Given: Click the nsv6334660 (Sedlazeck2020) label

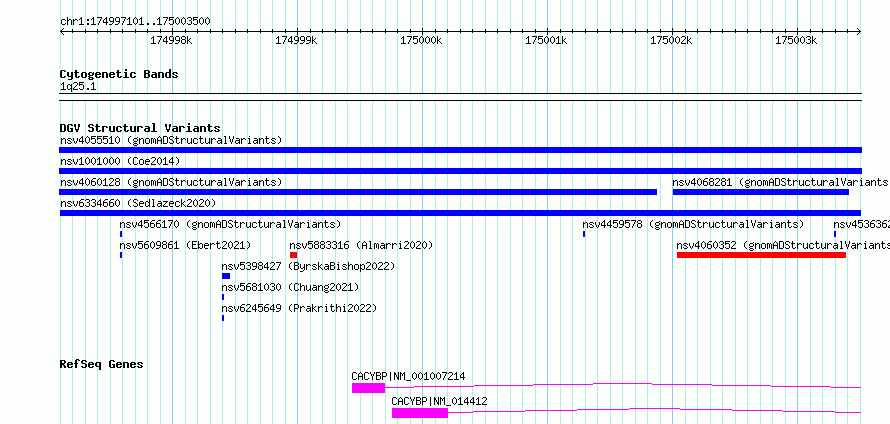Looking at the screenshot, I should 138,203.
